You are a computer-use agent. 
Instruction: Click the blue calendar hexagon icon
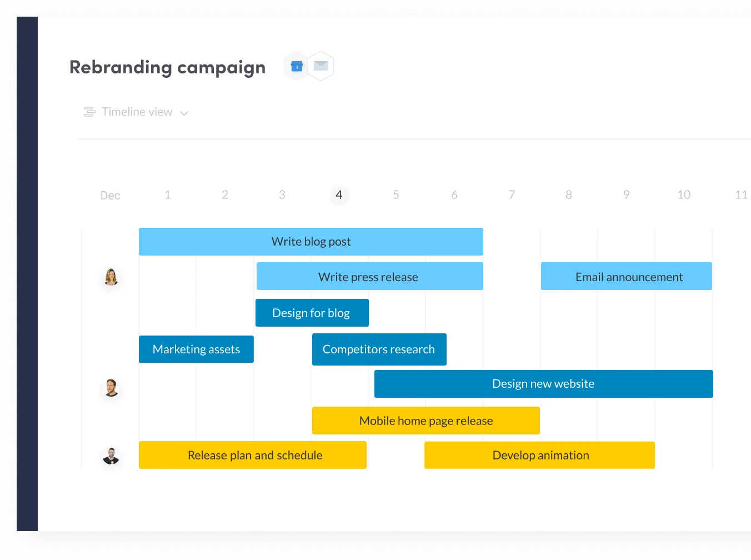click(297, 67)
